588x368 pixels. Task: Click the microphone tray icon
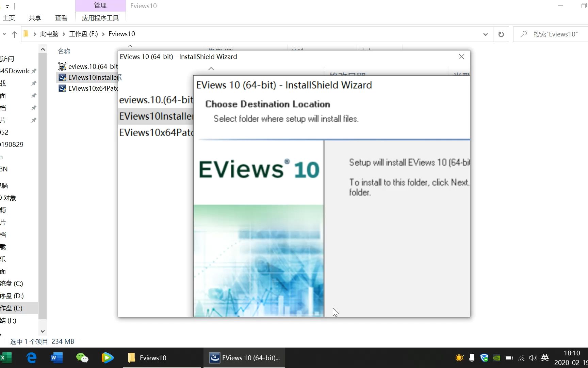tap(472, 358)
